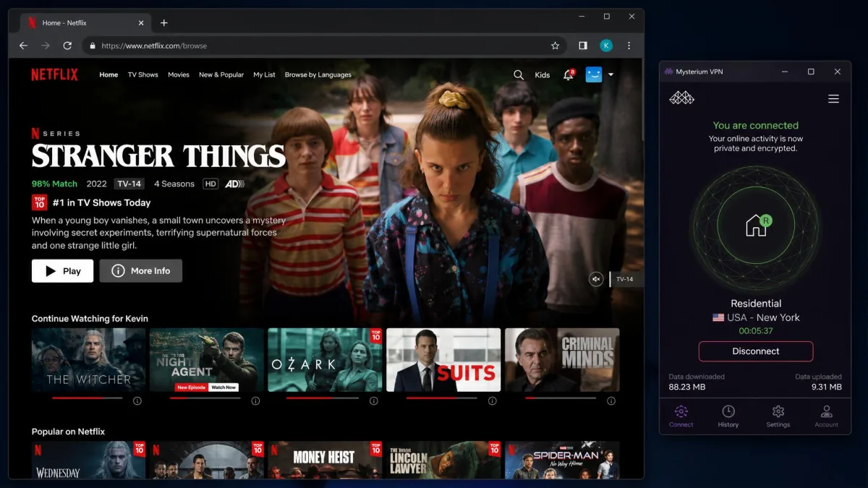Switch to Kids profile link
This screenshot has width=868, height=488.
(542, 74)
